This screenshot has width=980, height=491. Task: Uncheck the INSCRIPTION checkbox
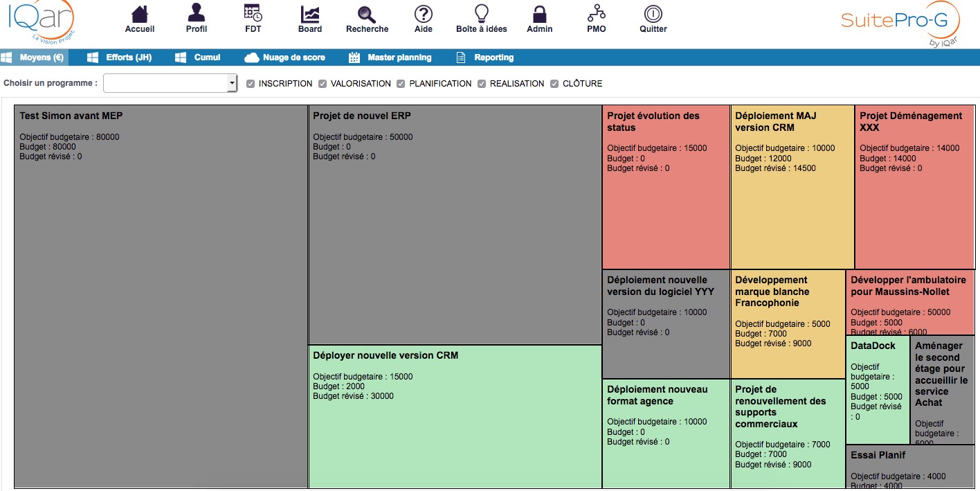pos(251,84)
